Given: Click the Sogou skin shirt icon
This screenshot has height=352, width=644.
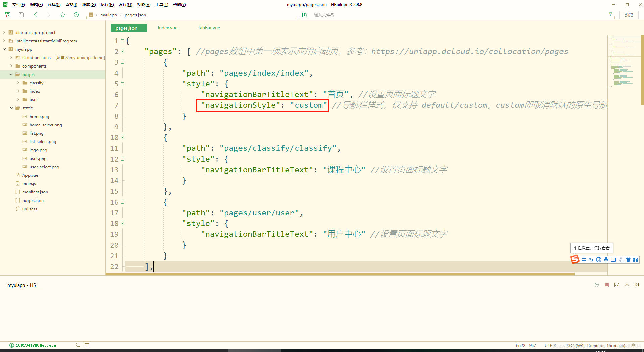Looking at the screenshot, I should (x=628, y=260).
